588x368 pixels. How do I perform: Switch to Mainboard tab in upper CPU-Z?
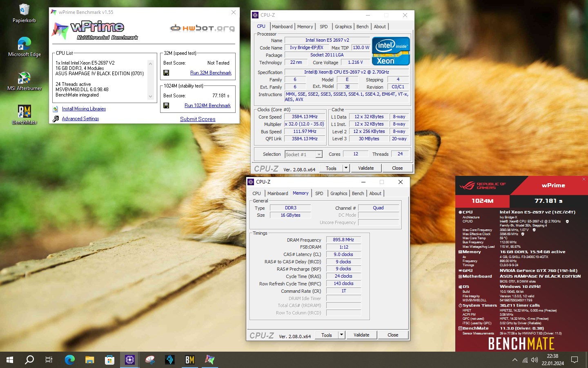(x=282, y=27)
